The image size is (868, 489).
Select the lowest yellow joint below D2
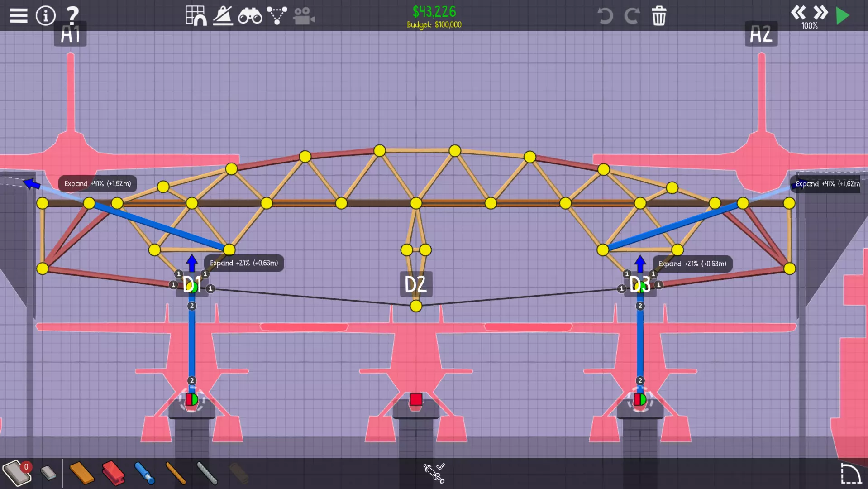[x=416, y=306]
